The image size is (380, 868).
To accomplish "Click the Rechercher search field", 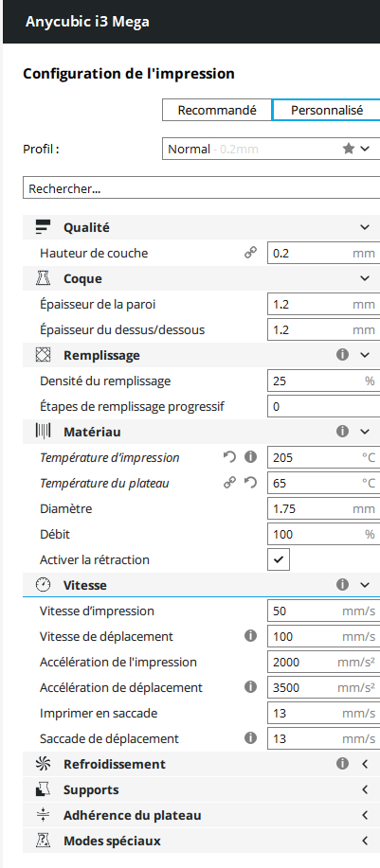I will pos(201,188).
